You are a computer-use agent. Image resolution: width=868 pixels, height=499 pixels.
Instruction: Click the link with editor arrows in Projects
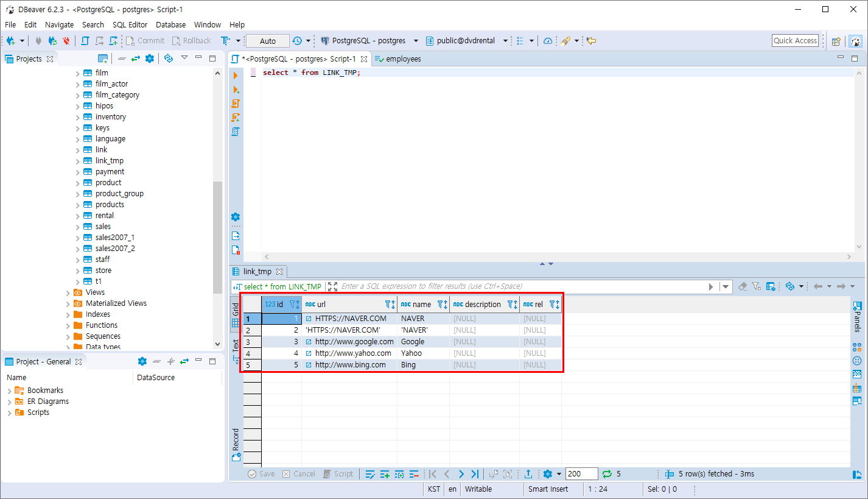(136, 58)
